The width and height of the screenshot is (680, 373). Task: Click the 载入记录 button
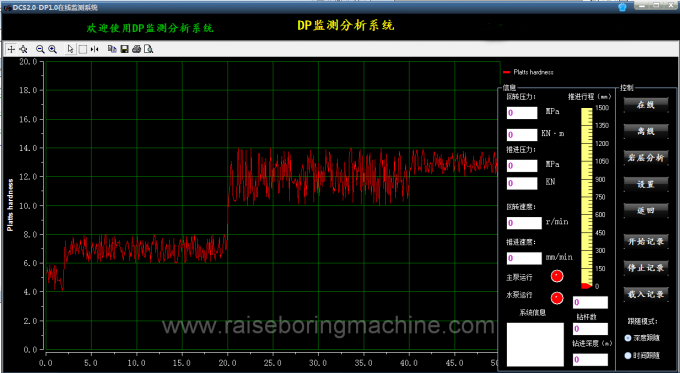click(x=646, y=294)
